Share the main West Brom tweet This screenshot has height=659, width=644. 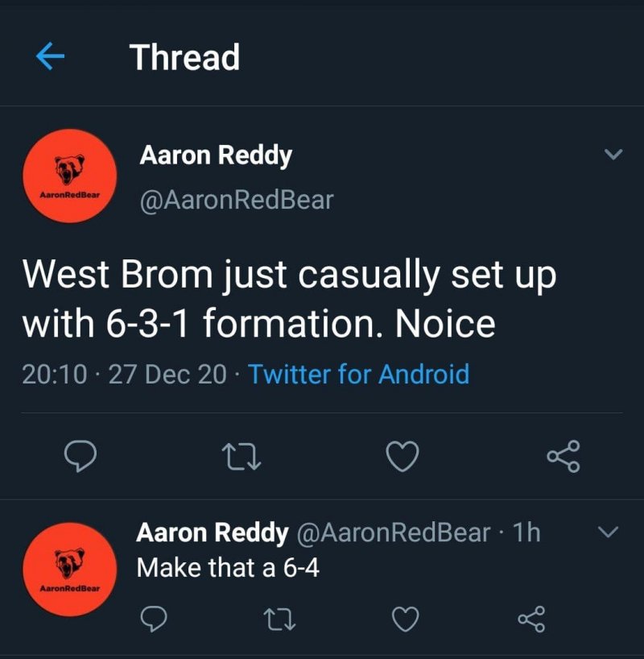pyautogui.click(x=563, y=457)
